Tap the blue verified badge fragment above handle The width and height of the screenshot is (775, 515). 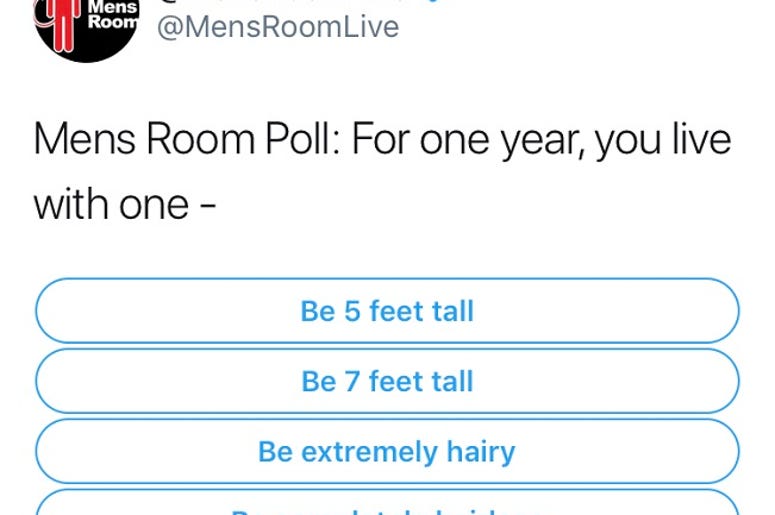(x=431, y=1)
